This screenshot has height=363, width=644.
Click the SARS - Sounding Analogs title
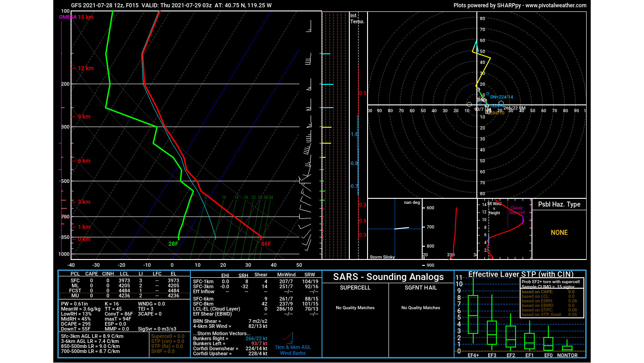[x=388, y=277]
